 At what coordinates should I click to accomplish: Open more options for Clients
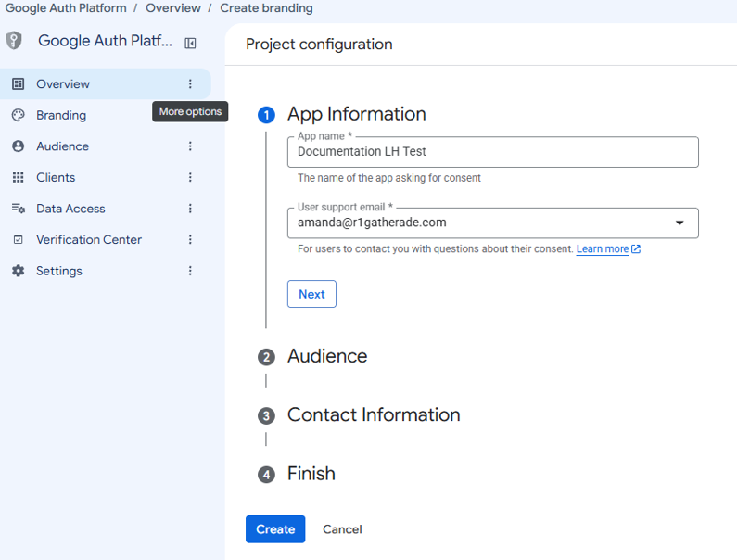pos(190,177)
